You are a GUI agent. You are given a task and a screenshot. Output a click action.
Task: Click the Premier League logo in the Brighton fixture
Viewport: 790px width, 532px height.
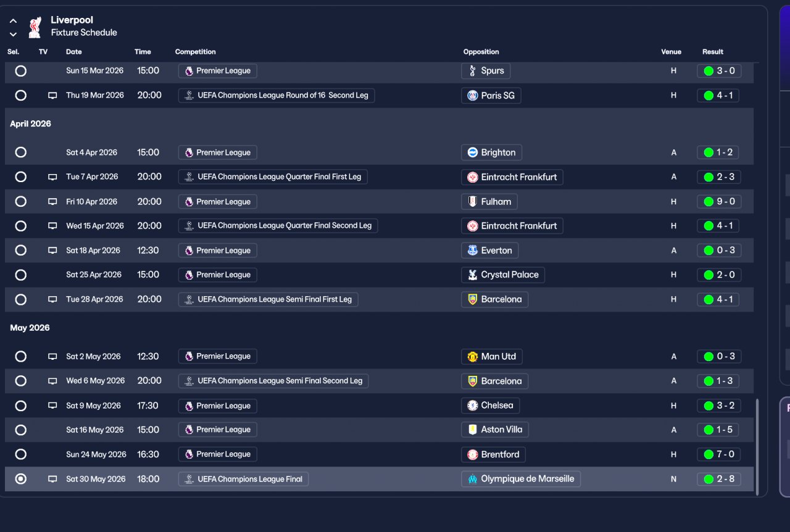click(x=189, y=152)
